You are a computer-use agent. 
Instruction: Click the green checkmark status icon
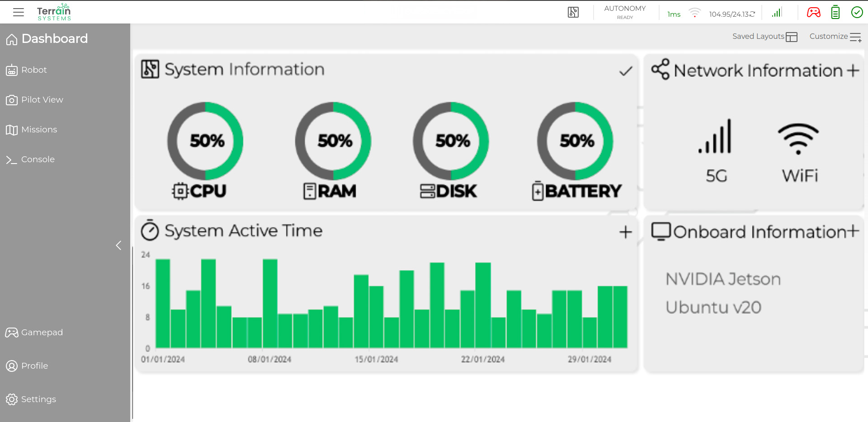point(857,12)
